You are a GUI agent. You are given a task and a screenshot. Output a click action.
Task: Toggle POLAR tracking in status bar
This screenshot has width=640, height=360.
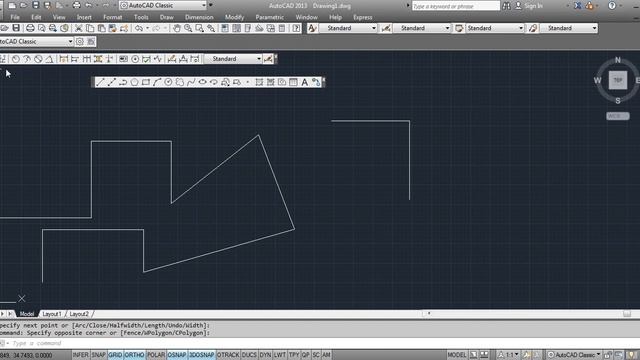[156, 355]
